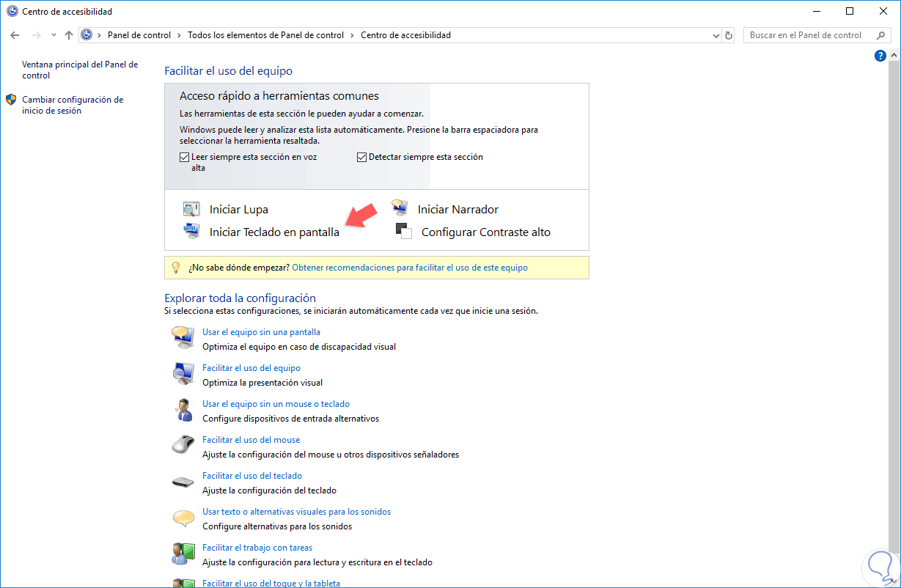
Task: Click the icon for Facilitar el trabajo con tareas
Action: pyautogui.click(x=183, y=554)
